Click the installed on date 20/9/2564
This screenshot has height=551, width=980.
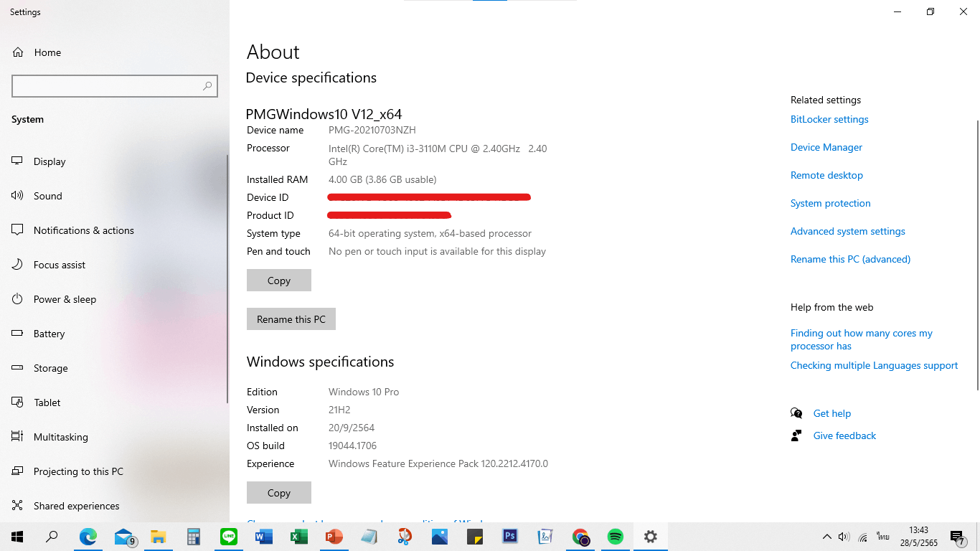pyautogui.click(x=352, y=428)
